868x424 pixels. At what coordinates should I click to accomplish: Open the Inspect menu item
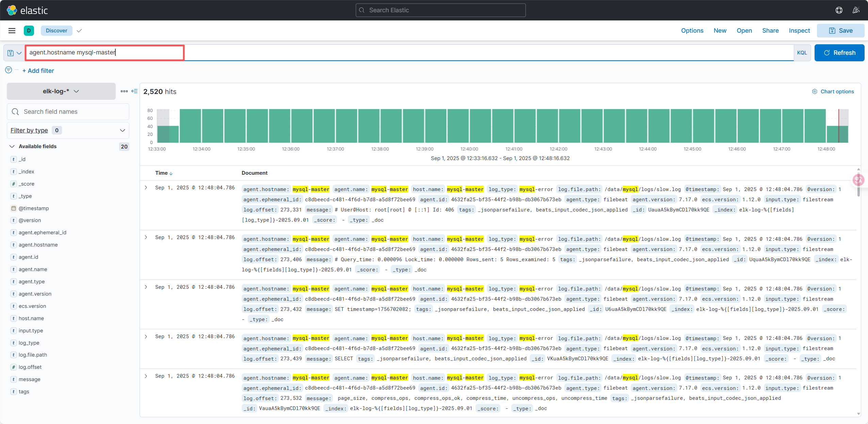tap(799, 31)
